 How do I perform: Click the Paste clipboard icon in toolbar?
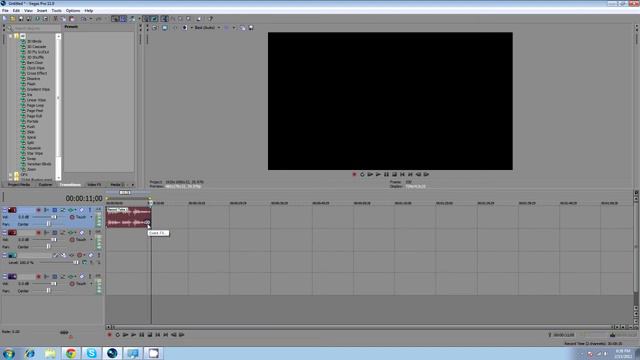72,19
